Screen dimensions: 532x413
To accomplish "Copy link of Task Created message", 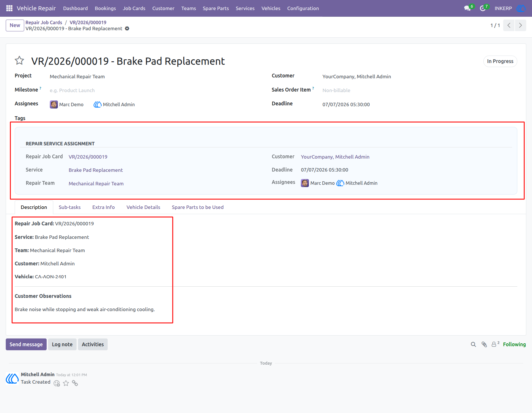I will [75, 383].
